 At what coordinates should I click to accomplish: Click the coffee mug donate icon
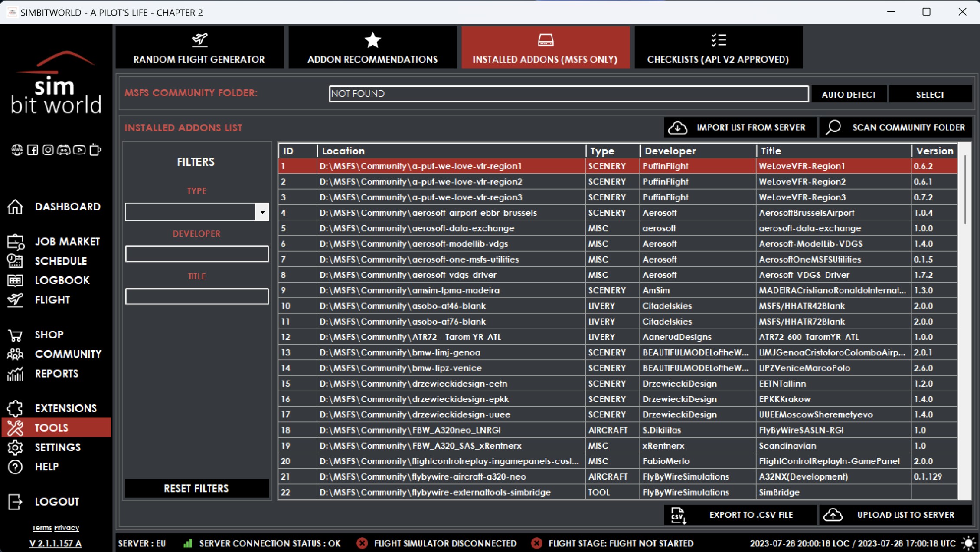(95, 150)
